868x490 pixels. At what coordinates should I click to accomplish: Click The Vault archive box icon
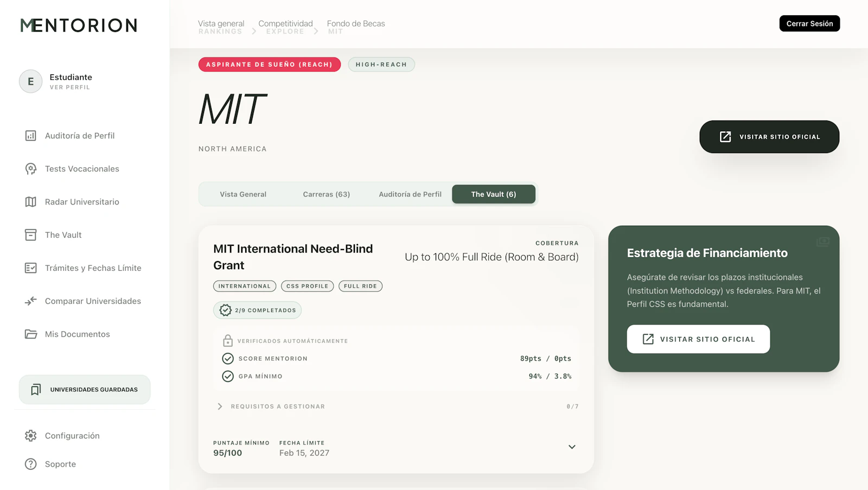31,235
